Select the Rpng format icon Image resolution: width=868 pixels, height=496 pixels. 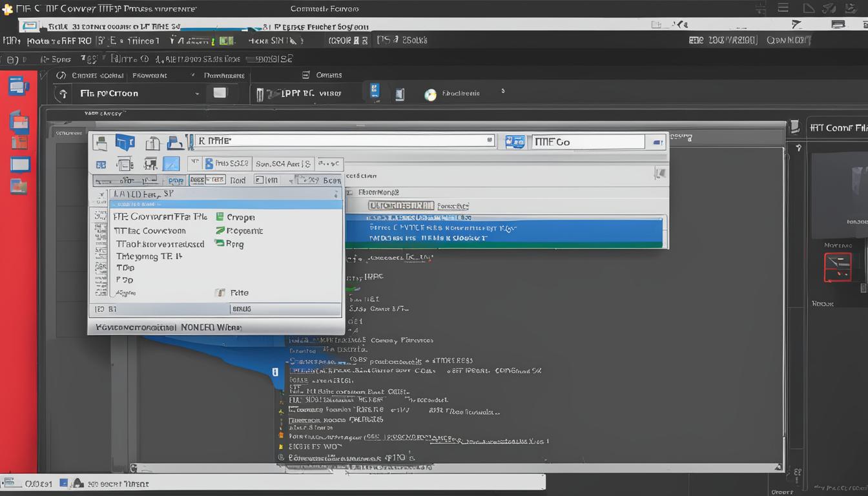point(222,243)
